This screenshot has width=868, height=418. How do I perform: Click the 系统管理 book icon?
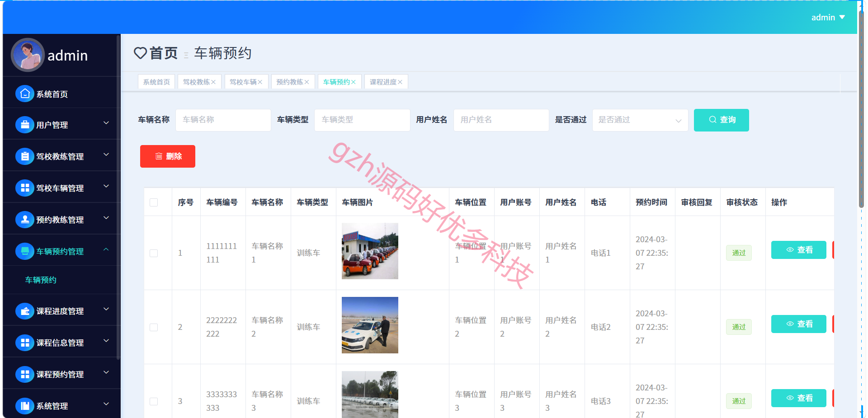(25, 406)
